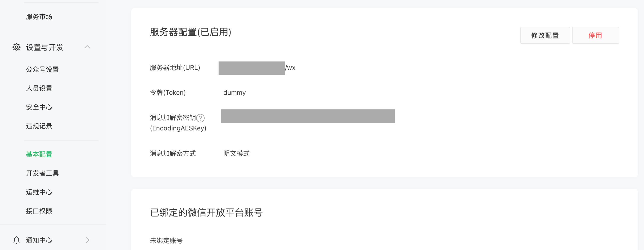Screen dimensions: 644x250
Task: Go to 人员设置 page
Action: coord(39,88)
